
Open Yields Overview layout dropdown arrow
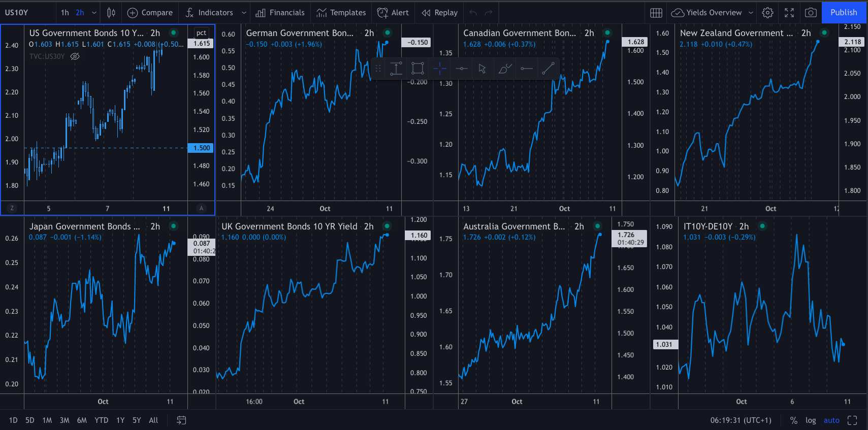(752, 13)
